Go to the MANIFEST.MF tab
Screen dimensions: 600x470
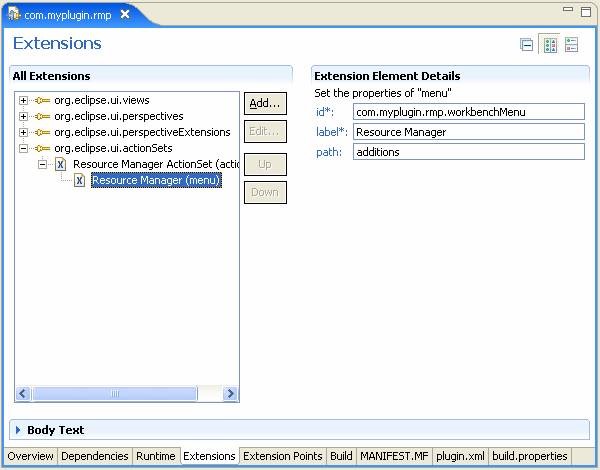393,456
